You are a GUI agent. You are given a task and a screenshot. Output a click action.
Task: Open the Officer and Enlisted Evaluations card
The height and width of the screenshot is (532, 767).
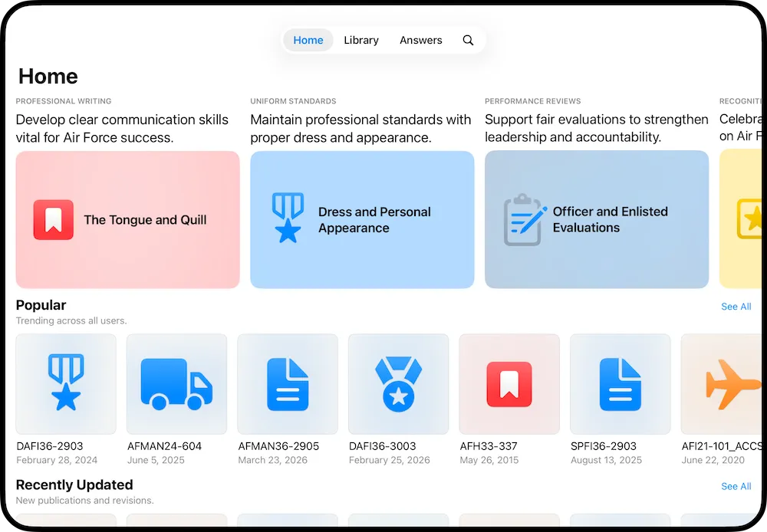pos(597,219)
